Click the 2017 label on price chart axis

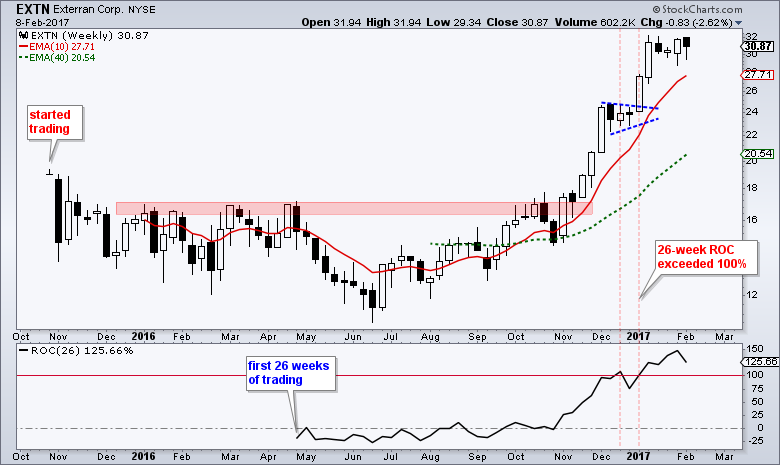tap(638, 336)
